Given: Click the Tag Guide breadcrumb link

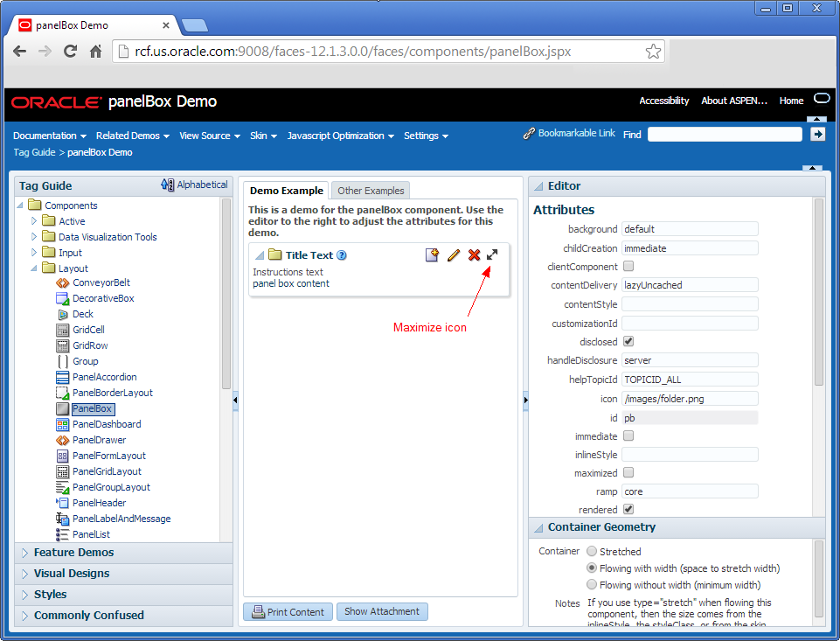Looking at the screenshot, I should coord(34,152).
